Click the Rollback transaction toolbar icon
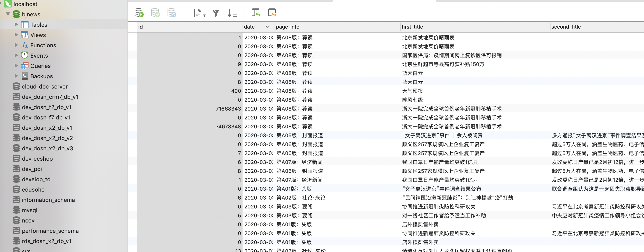Image resolution: width=644 pixels, height=252 pixels. (172, 12)
